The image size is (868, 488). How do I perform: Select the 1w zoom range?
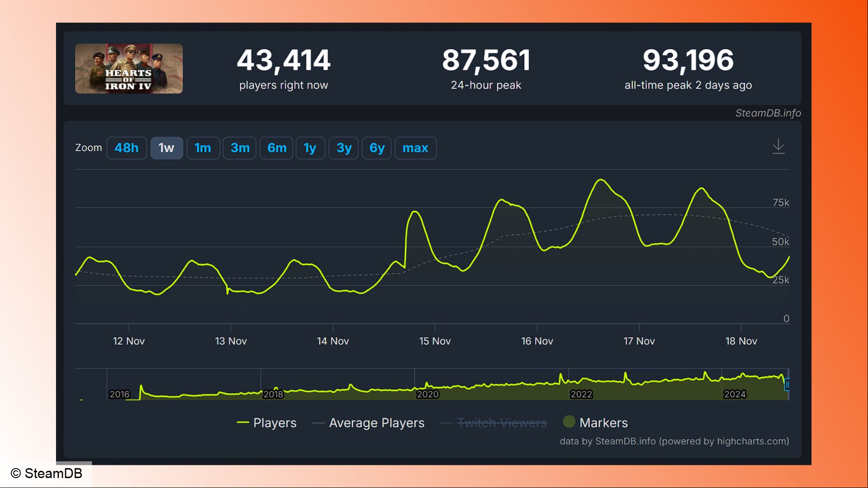(166, 148)
